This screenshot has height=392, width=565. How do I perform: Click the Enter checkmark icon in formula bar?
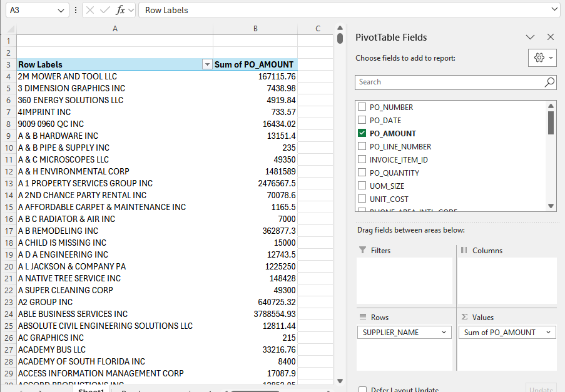(x=105, y=10)
